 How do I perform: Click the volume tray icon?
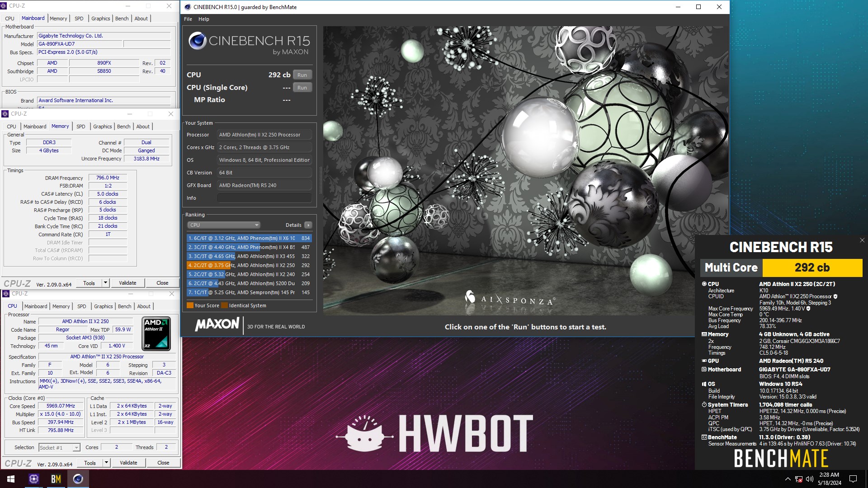coord(809,479)
